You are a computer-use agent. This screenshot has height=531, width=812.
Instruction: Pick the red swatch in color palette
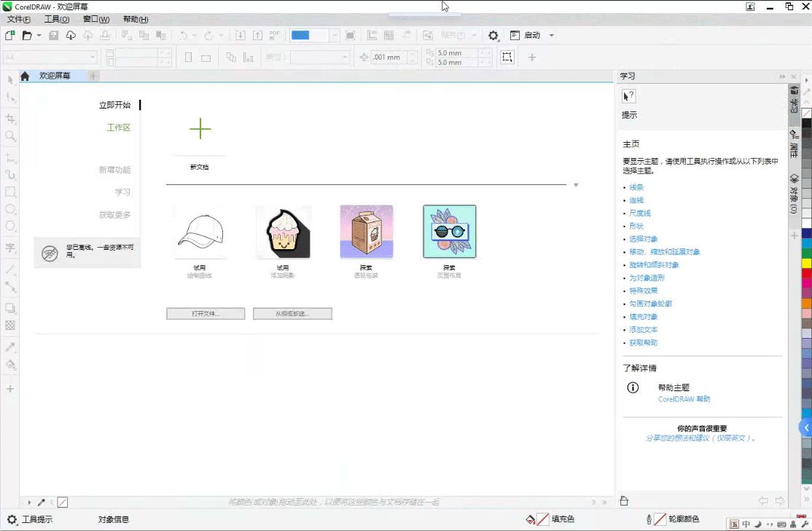click(x=807, y=272)
